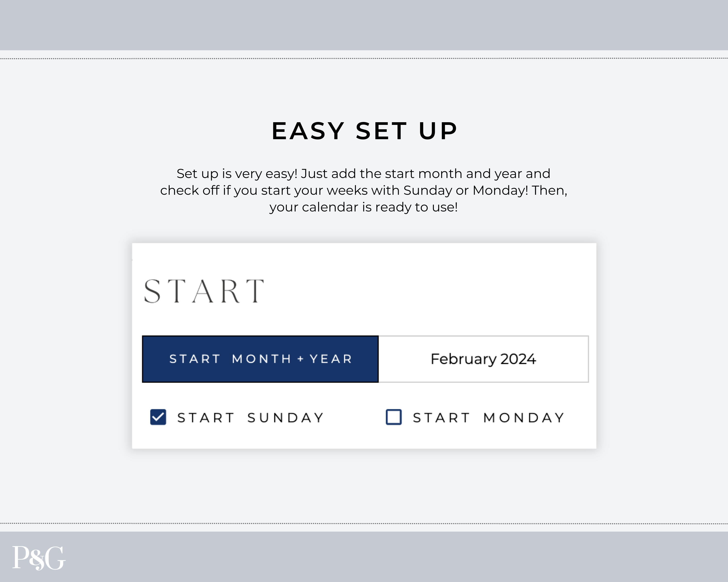Click the word Monday in the instructions paragraph

500,190
